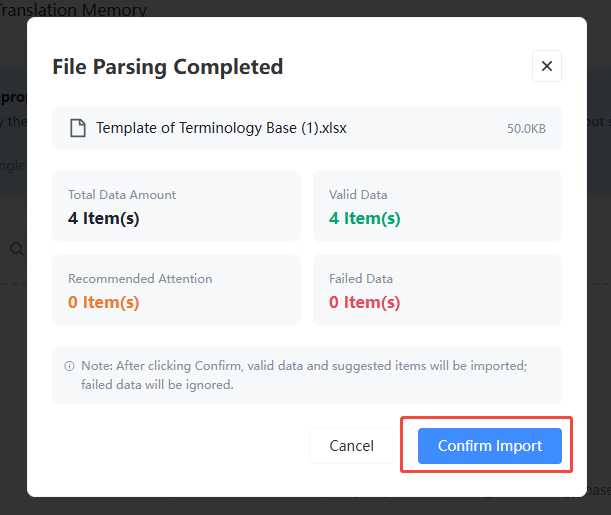Click the document icon beside the xlsx filename
Image resolution: width=611 pixels, height=515 pixels.
click(x=78, y=128)
